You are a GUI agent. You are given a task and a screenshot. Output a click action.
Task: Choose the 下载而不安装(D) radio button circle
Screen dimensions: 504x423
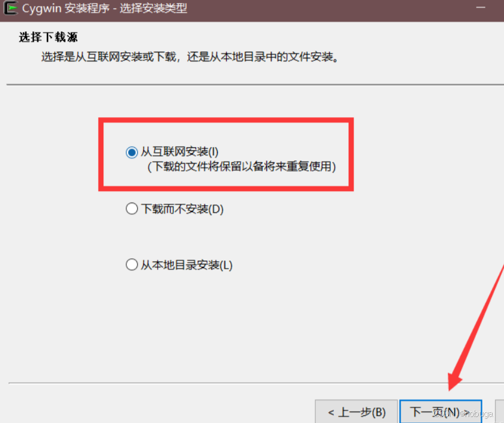[x=132, y=208]
